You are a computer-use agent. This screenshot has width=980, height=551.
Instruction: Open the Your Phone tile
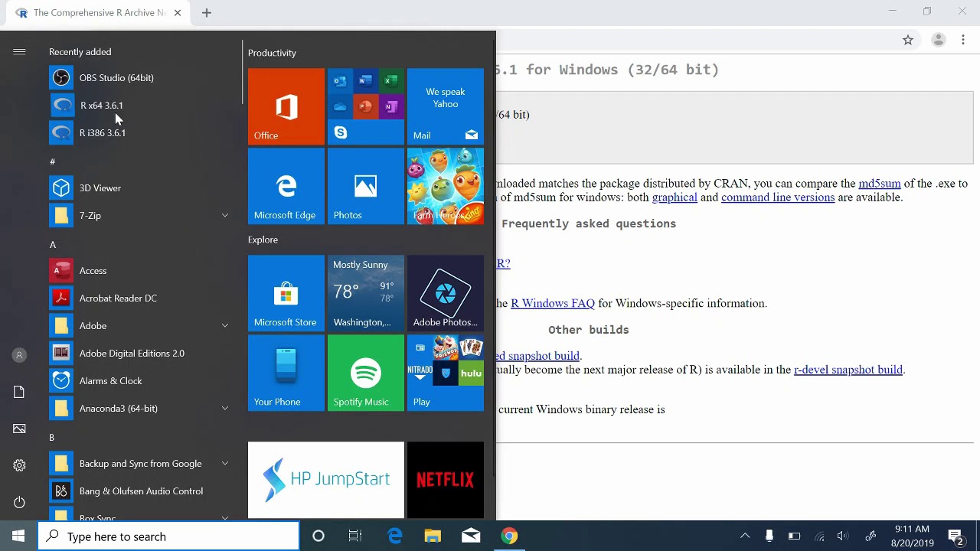coord(286,373)
